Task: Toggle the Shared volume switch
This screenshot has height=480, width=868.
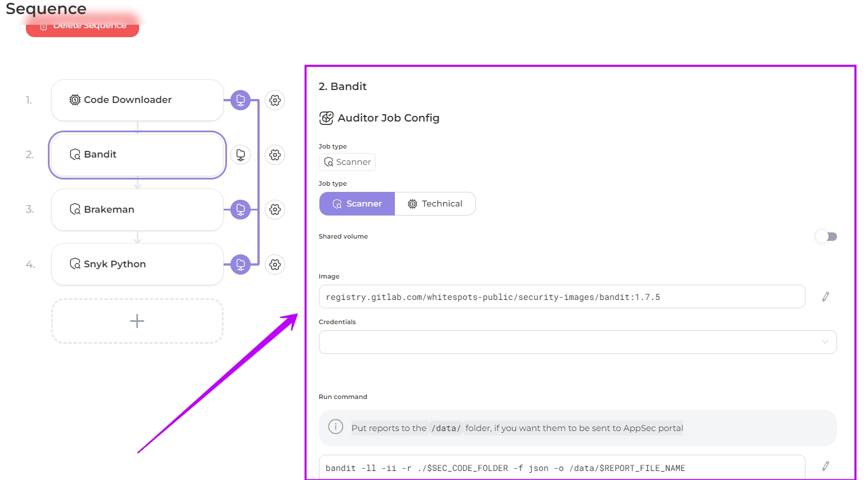Action: pos(826,236)
